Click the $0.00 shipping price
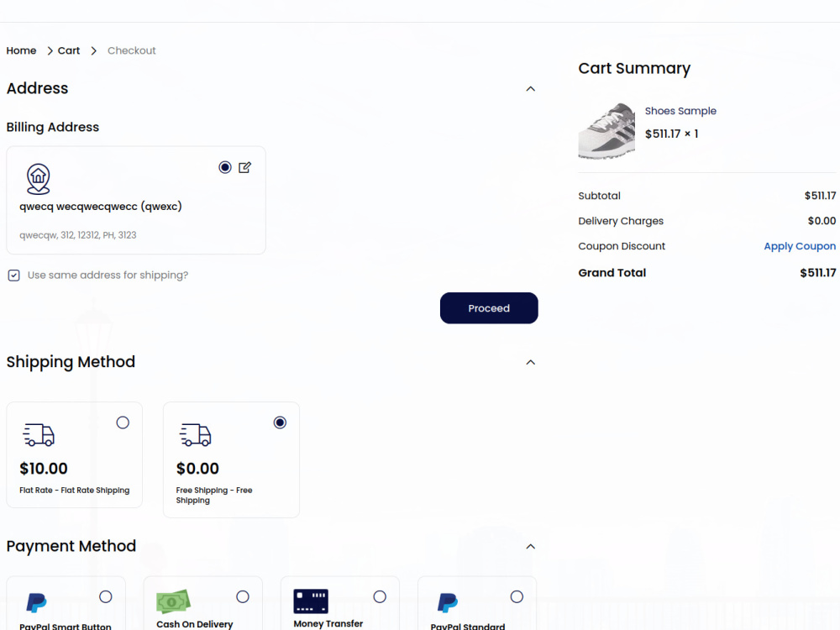Viewport: 840px width, 630px height. [197, 469]
